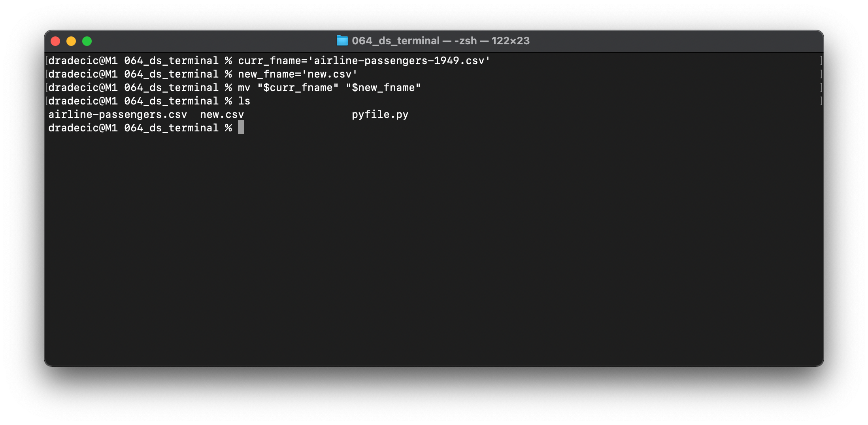The image size is (868, 425).
Task: Click 'pyfile.py' in the ls output
Action: tap(380, 114)
